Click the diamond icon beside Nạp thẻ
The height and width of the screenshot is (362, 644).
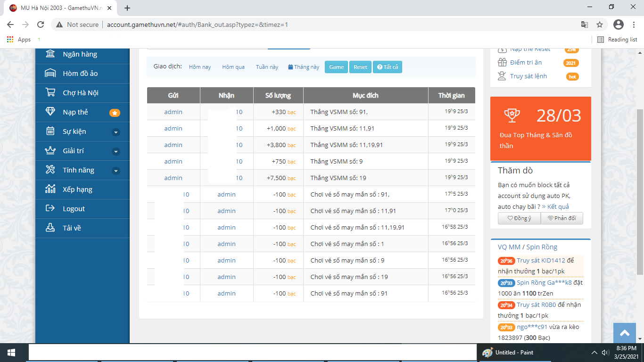click(50, 112)
